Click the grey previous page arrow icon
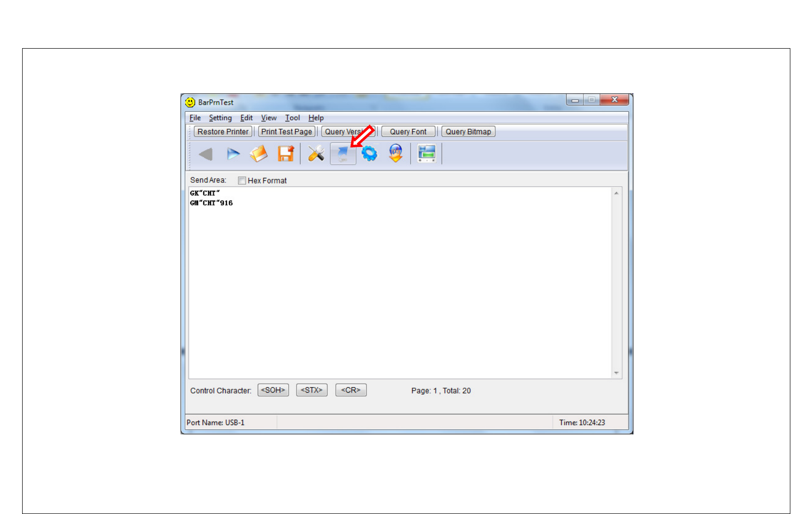 coord(206,154)
